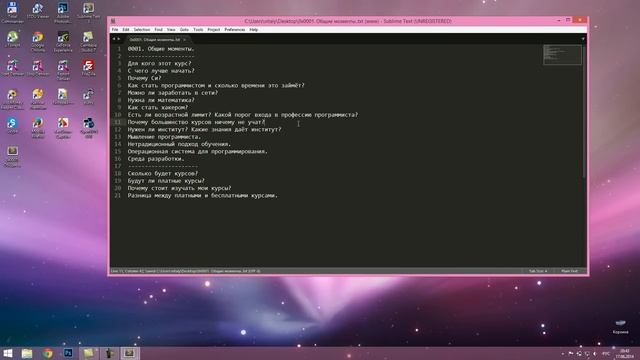The width and height of the screenshot is (640, 360).
Task: Open GeForce Experience desktop icon
Action: click(x=63, y=42)
